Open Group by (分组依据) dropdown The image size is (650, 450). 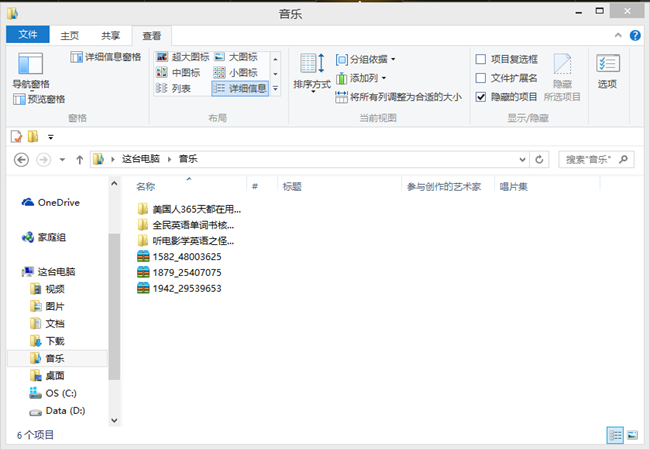point(365,59)
